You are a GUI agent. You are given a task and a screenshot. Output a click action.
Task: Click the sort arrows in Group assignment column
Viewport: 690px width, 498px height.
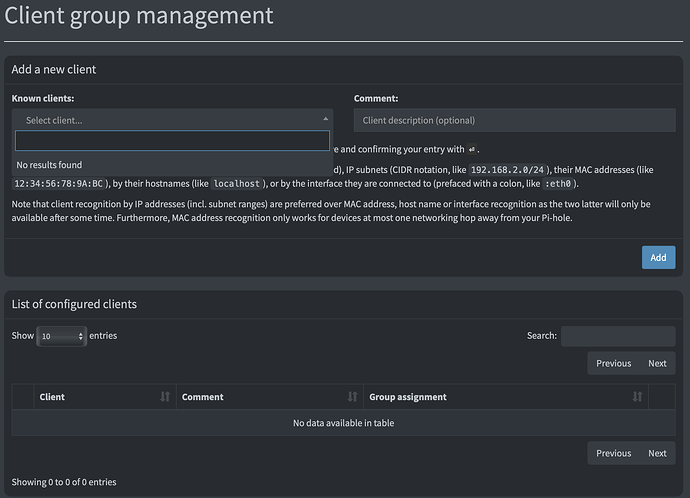637,397
